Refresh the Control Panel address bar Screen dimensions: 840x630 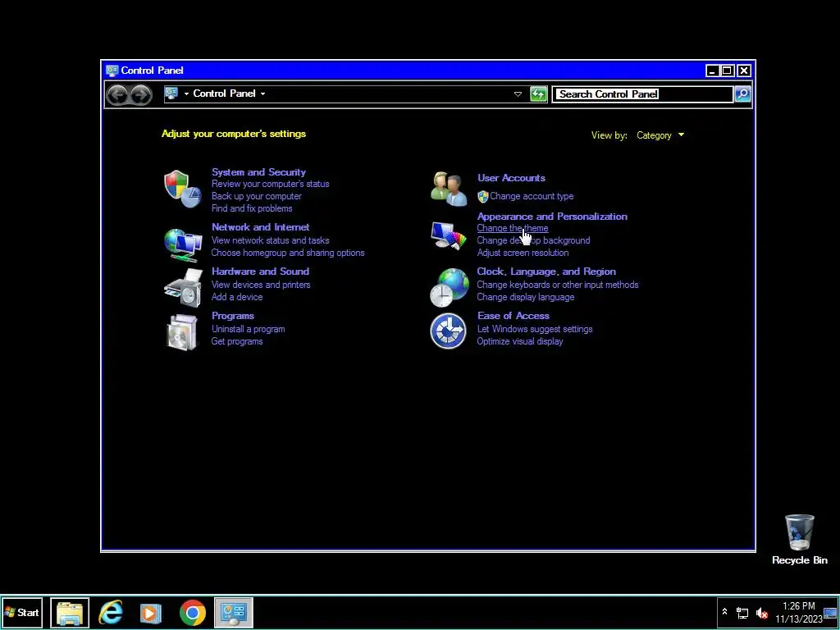pyautogui.click(x=538, y=94)
